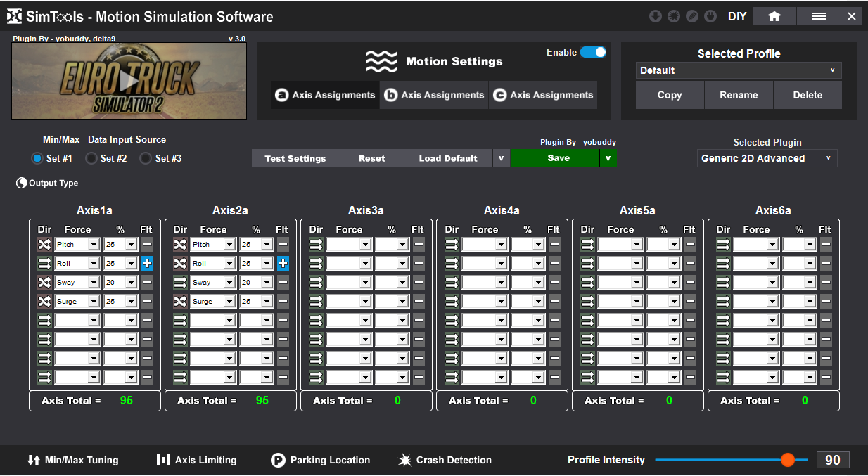The image size is (868, 476).
Task: Click the green Save button
Action: click(558, 158)
